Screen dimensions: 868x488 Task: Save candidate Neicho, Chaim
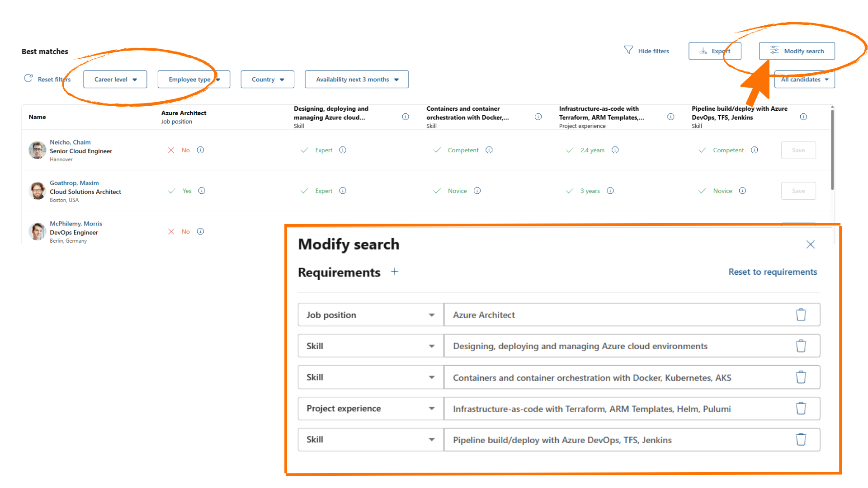coord(798,150)
